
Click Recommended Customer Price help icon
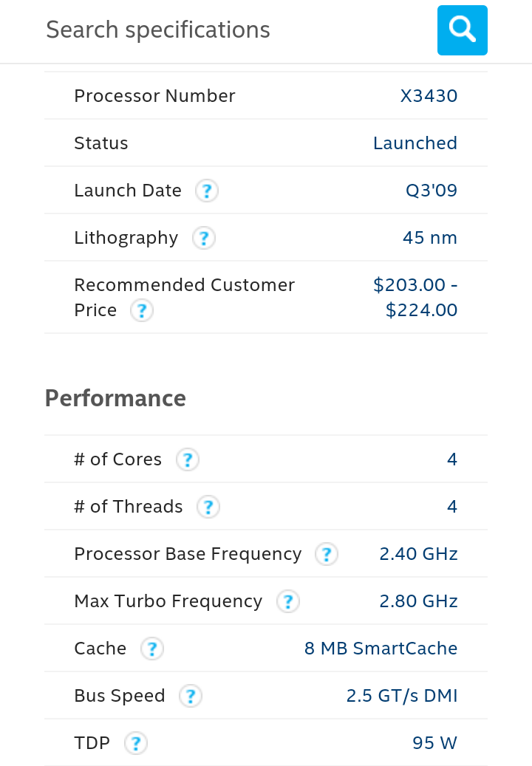pos(141,311)
